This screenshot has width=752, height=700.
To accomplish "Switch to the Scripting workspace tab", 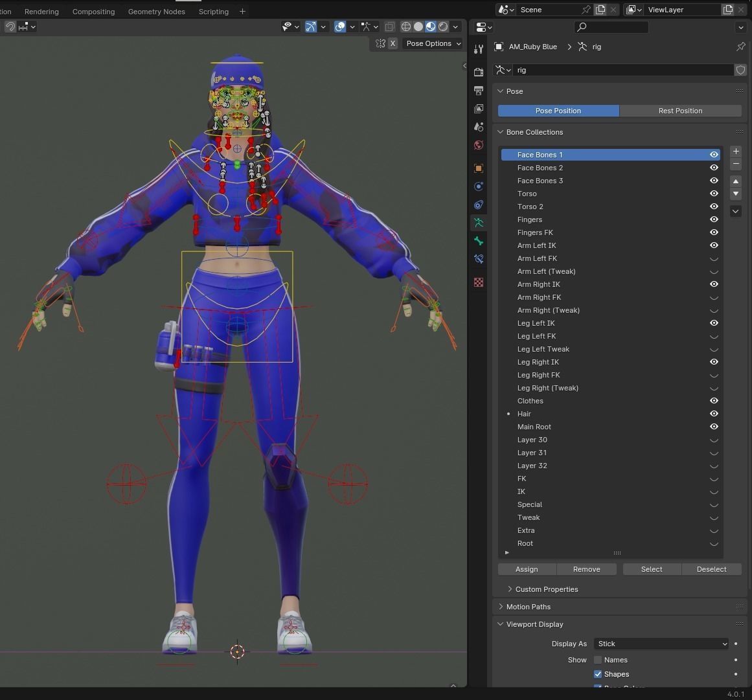I will click(213, 12).
